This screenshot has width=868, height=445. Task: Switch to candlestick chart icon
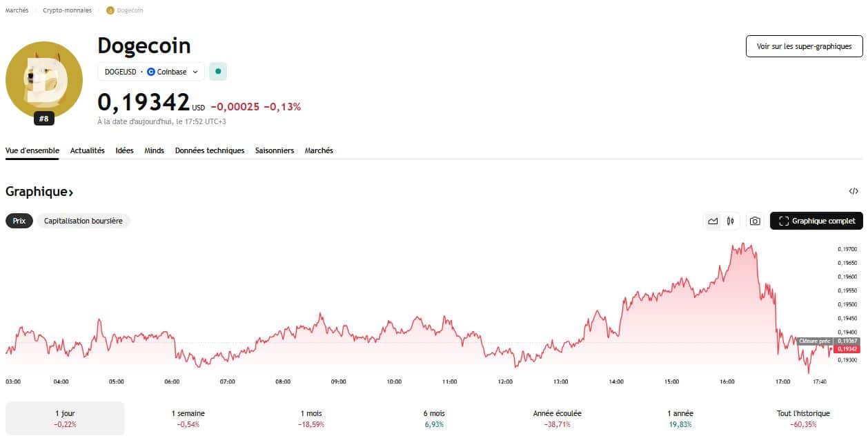tap(730, 221)
